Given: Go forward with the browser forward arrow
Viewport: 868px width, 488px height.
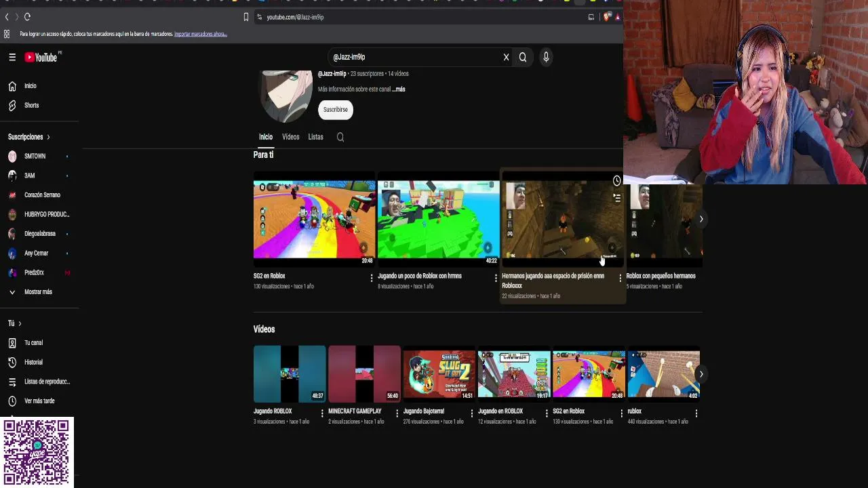Looking at the screenshot, I should pos(16,17).
